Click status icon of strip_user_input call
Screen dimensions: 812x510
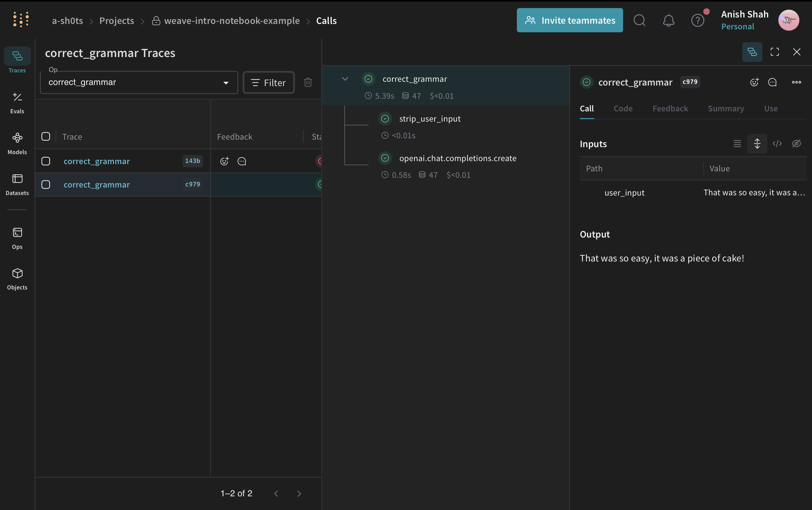coord(385,119)
